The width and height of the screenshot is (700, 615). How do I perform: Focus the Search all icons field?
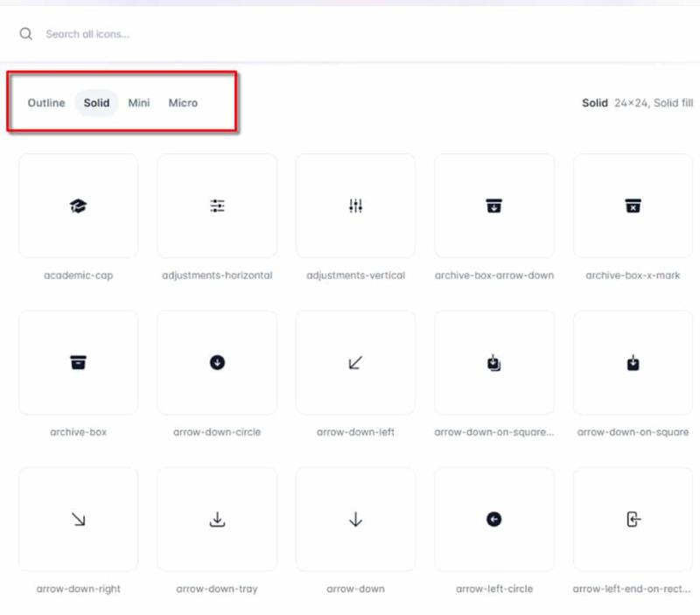click(262, 34)
